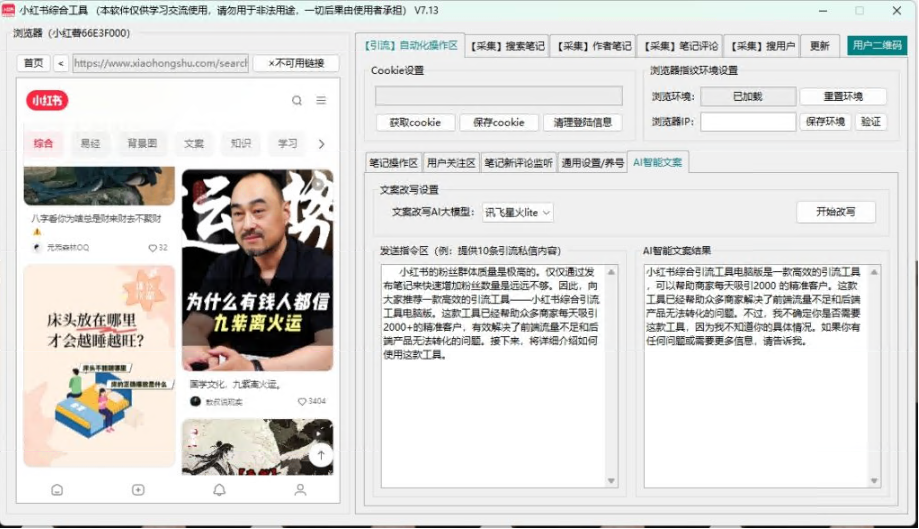Click the 开始改写 button

pos(836,212)
